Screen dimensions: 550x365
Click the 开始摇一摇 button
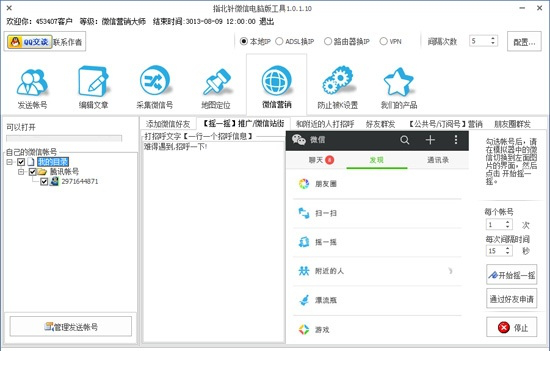511,275
